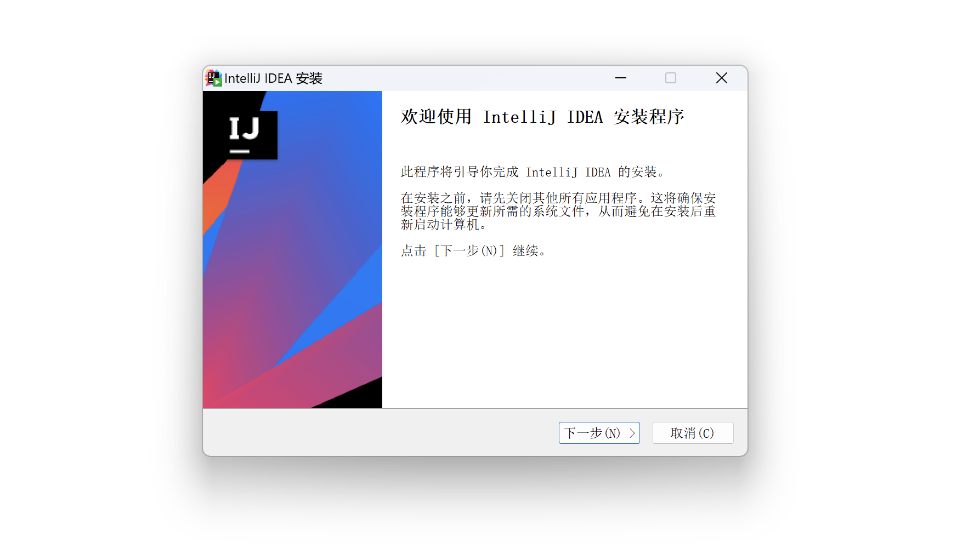Screen dimensions: 974x560
Task: Click the white underline beneath the IJ letters
Action: click(x=240, y=151)
